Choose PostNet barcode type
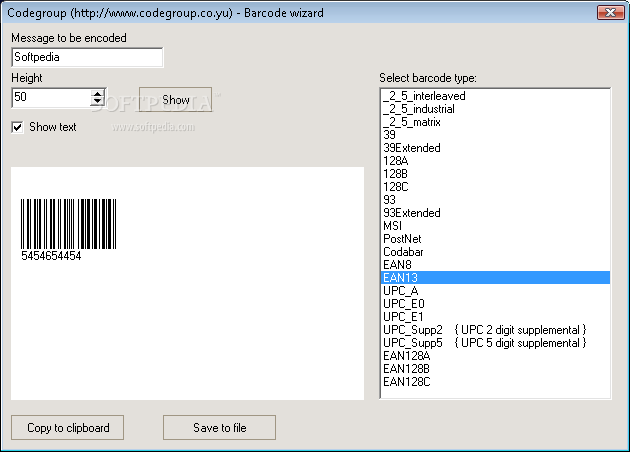 coord(495,239)
